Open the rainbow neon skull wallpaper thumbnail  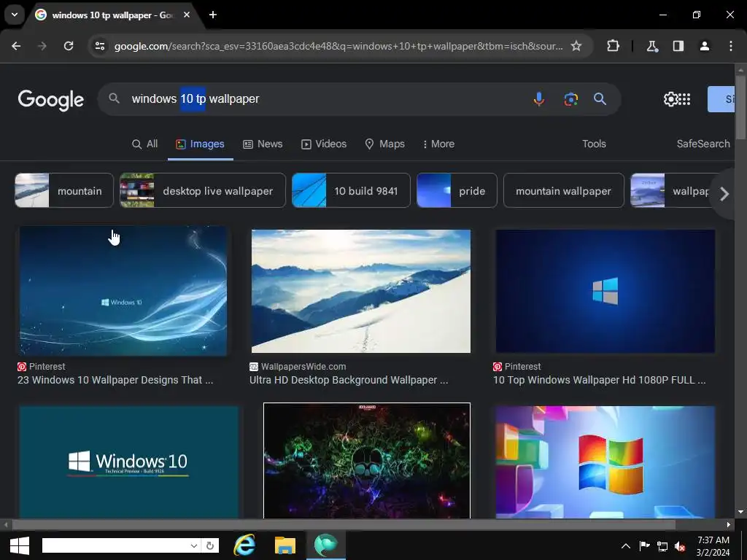pyautogui.click(x=367, y=461)
